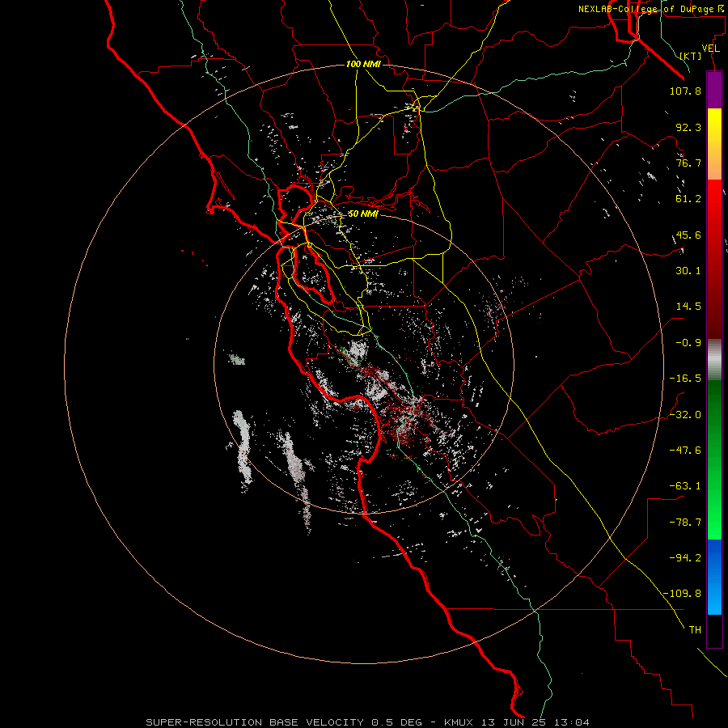Click the 50 NMI range ring label
Viewport: 728px width, 728px height.
tap(363, 214)
